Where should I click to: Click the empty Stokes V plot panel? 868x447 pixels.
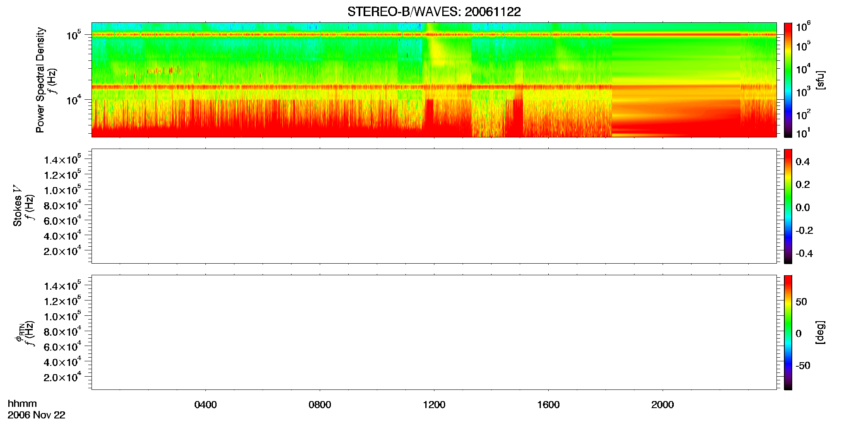[434, 206]
